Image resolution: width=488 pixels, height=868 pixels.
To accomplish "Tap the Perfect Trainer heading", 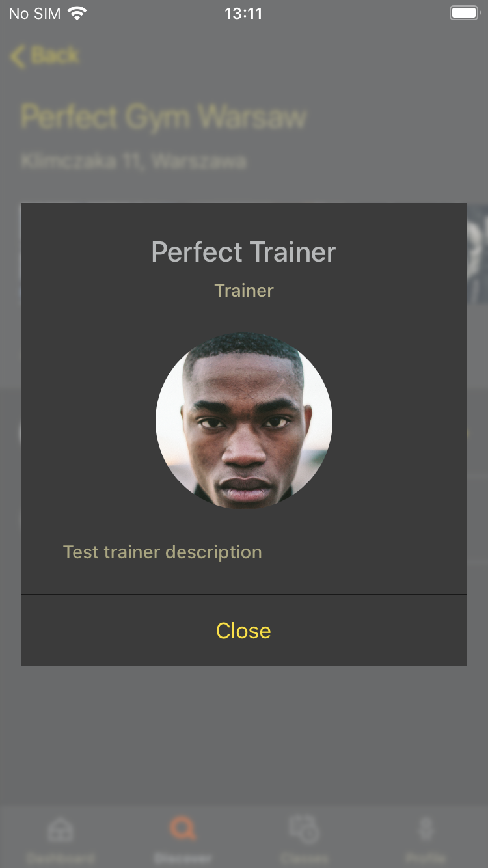I will [243, 252].
